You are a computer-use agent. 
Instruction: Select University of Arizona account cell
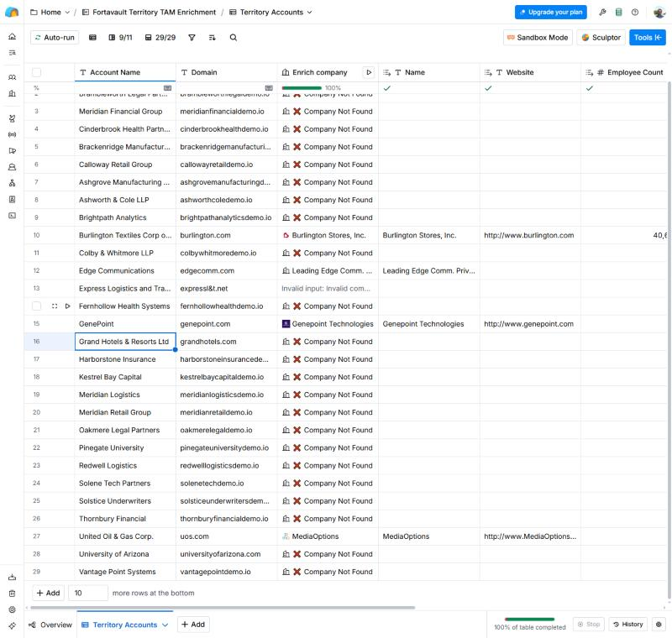click(x=125, y=554)
